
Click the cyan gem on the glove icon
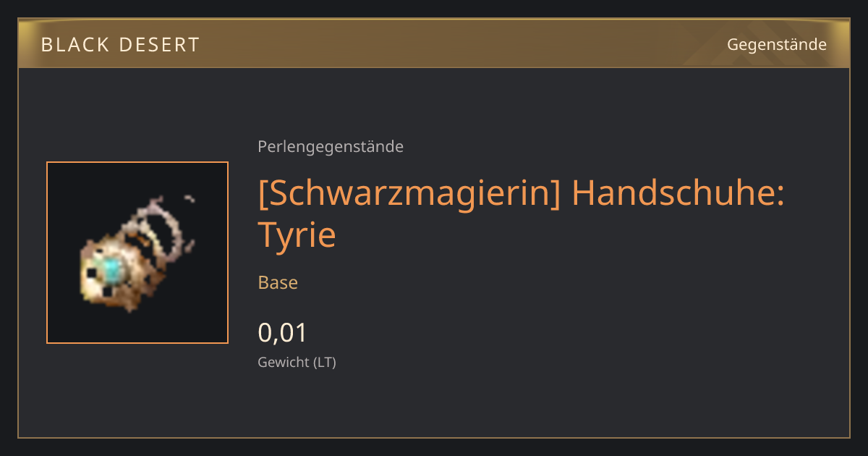[113, 271]
